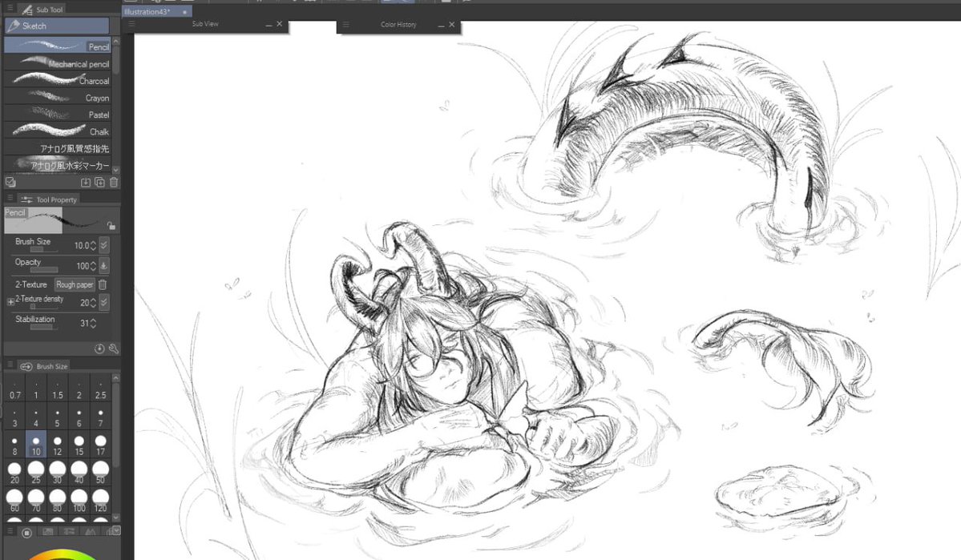Image resolution: width=961 pixels, height=560 pixels.
Task: Click the import sub tool material icon
Action: coord(85,182)
